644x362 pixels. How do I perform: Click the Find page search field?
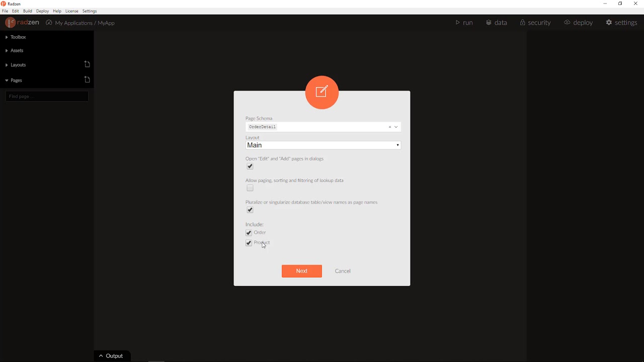tap(47, 97)
